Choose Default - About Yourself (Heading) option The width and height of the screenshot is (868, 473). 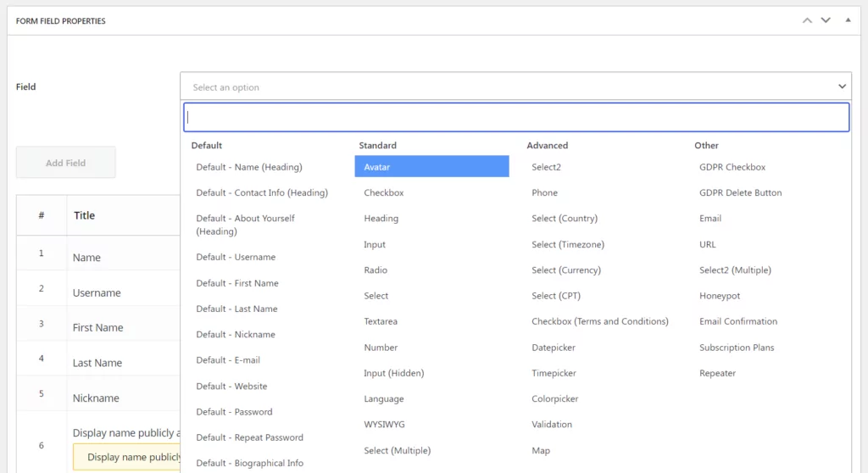(245, 225)
